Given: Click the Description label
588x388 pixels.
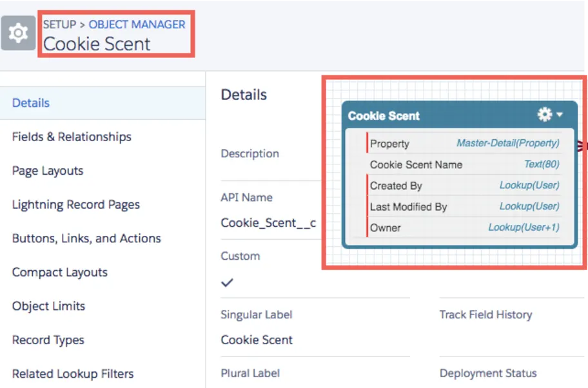Looking at the screenshot, I should 250,153.
